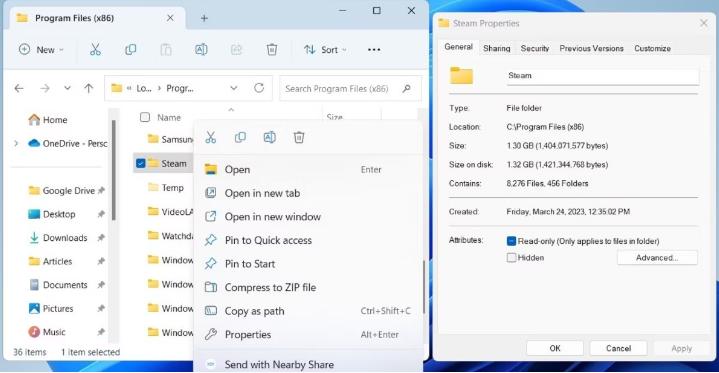Click the Delete trash icon in toolbar
This screenshot has height=373, width=719.
point(272,50)
